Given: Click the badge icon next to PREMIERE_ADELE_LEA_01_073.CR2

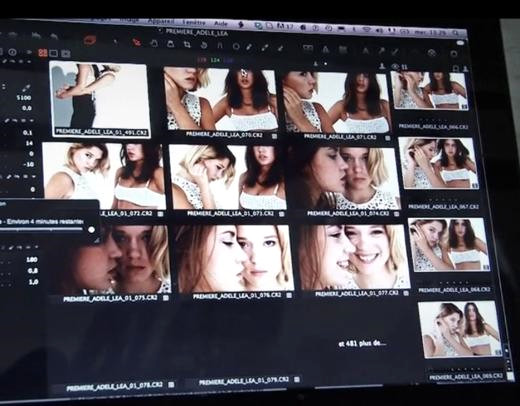Looking at the screenshot, I should [x=282, y=214].
